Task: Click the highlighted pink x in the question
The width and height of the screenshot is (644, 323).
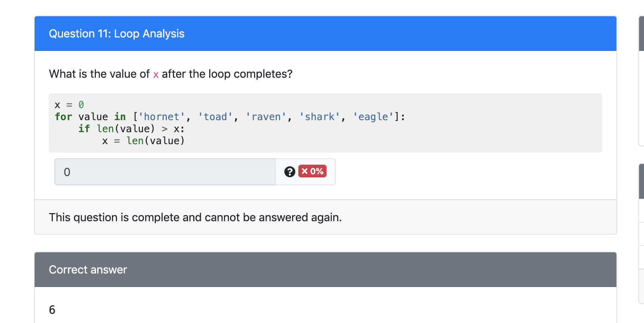Action: 156,74
